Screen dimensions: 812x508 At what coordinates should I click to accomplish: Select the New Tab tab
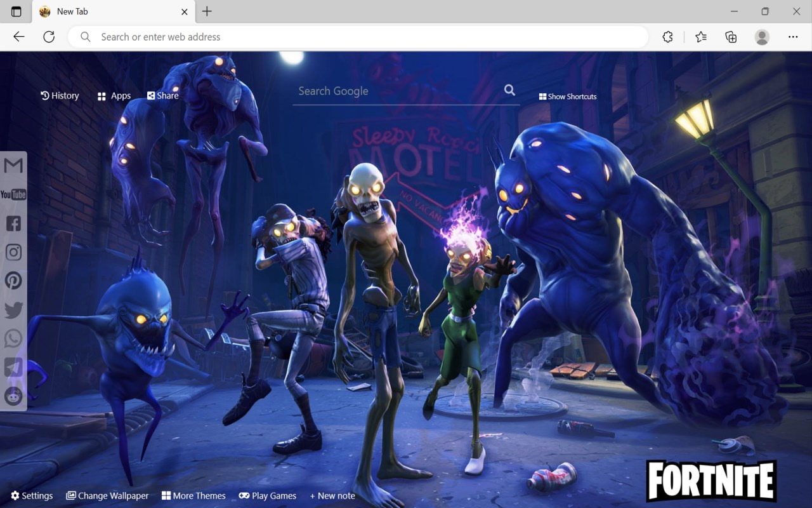(114, 11)
